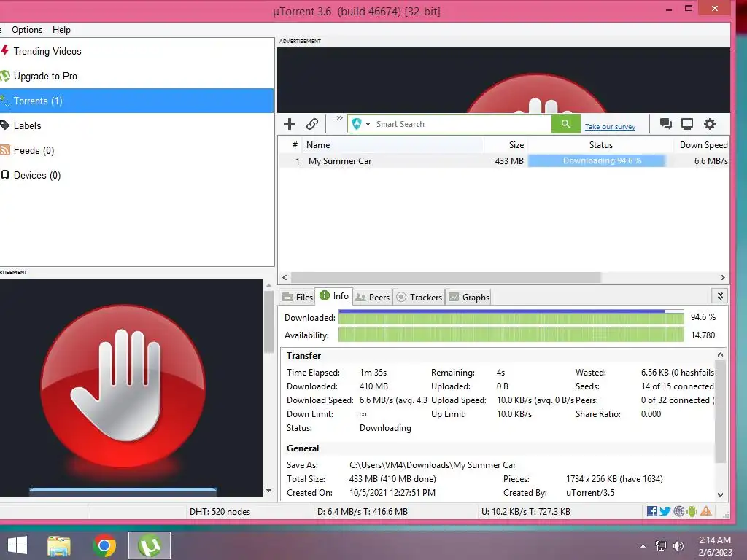Sort by the Size column header
Image resolution: width=747 pixels, height=560 pixels.
tap(506, 145)
